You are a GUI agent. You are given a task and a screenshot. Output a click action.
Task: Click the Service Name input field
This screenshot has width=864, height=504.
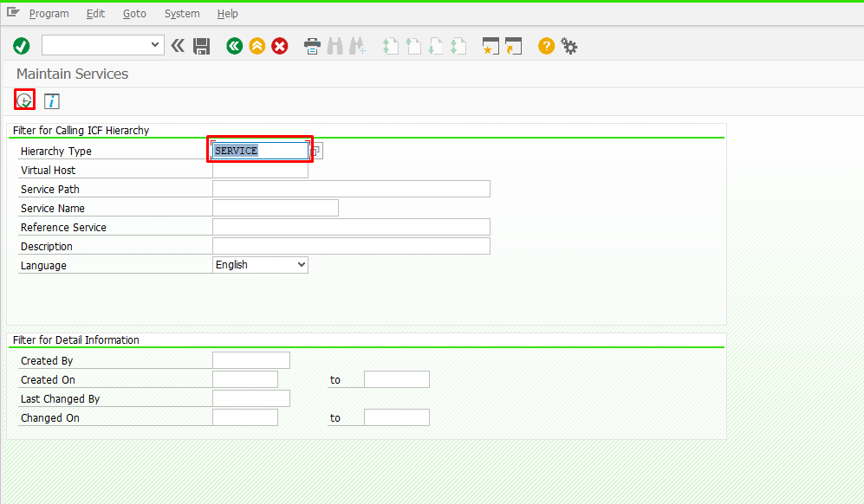coord(275,207)
